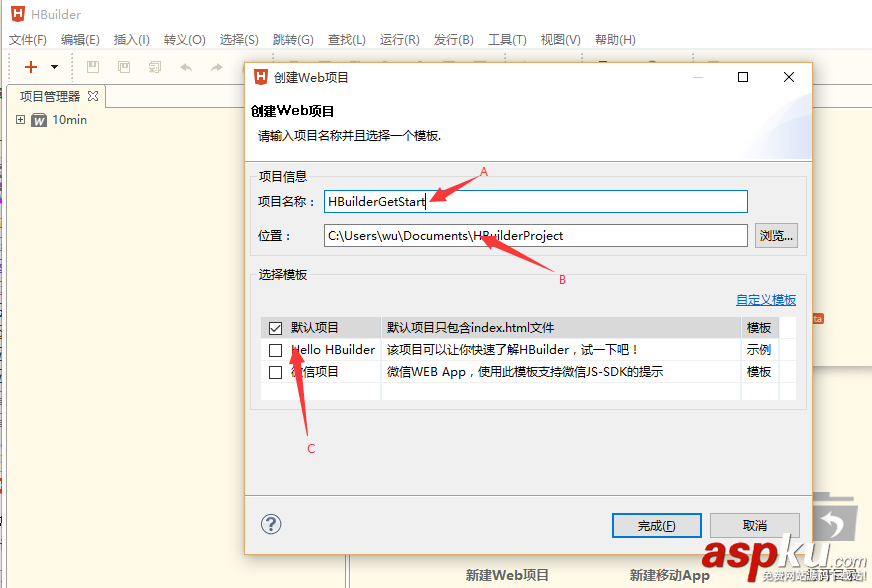The image size is (872, 588).
Task: Open the 选择(S) menu
Action: (x=239, y=39)
